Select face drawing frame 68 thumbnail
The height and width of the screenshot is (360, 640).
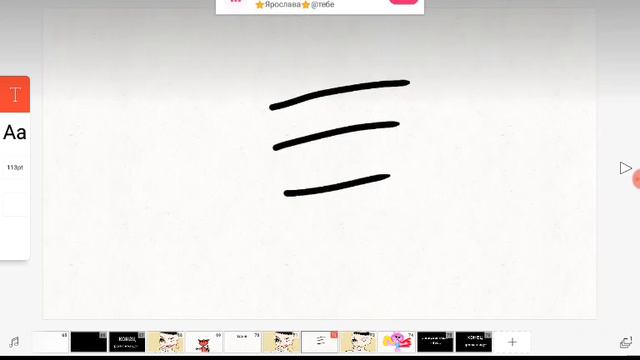coord(165,342)
